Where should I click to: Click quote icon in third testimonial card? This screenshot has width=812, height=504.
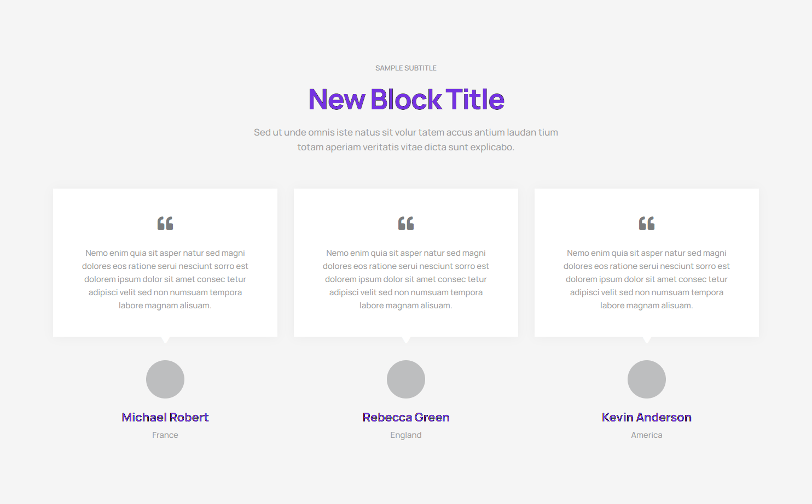(x=647, y=224)
